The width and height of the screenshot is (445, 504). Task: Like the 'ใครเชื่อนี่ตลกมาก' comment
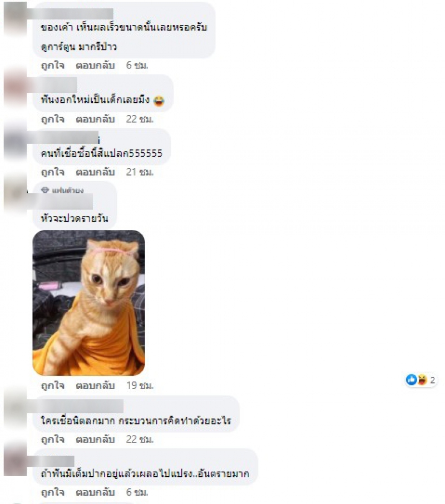click(x=53, y=439)
